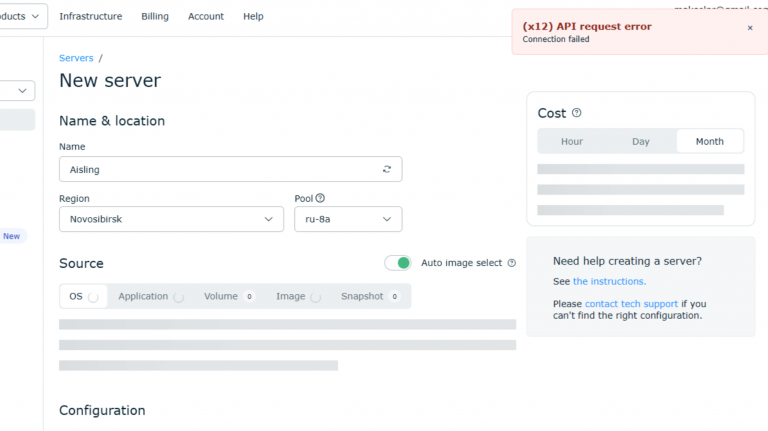Toggle the Auto image select switch
The image size is (768, 431).
coord(398,263)
